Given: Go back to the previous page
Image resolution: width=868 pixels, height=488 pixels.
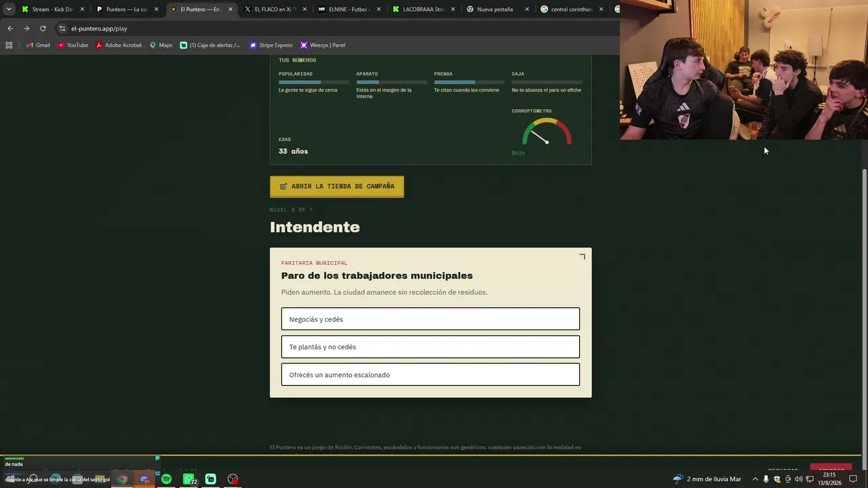Looking at the screenshot, I should [10, 28].
